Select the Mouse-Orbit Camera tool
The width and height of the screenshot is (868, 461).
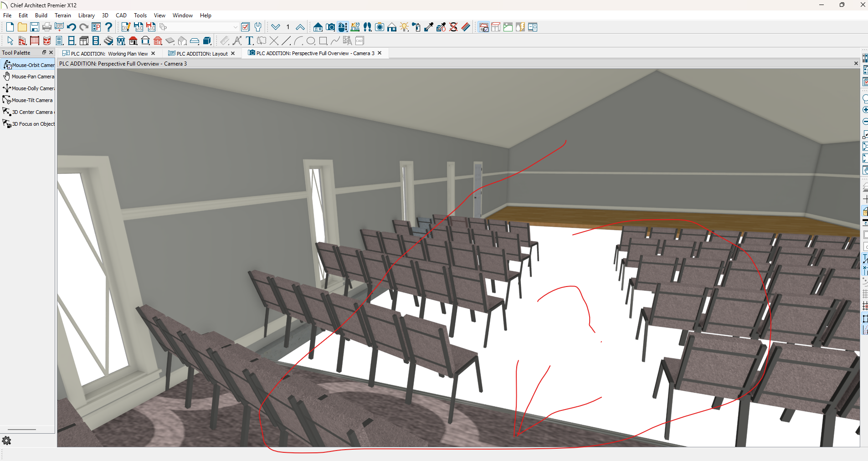(28, 65)
